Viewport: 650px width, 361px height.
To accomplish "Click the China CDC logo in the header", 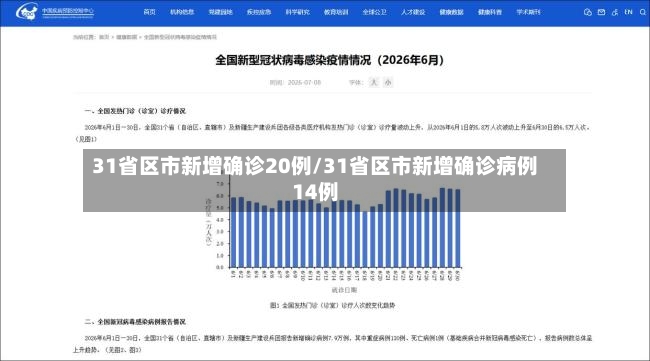I will (55, 12).
